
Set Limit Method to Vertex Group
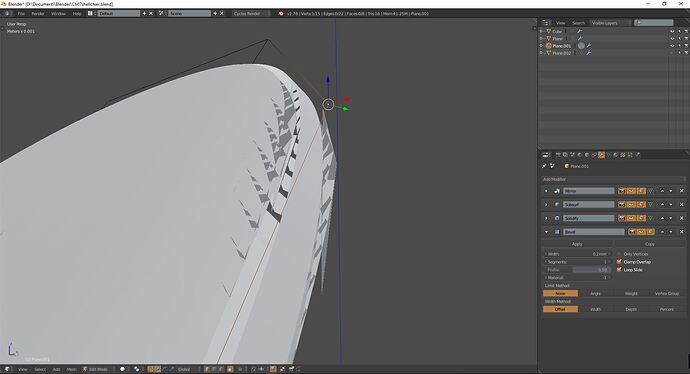point(667,293)
